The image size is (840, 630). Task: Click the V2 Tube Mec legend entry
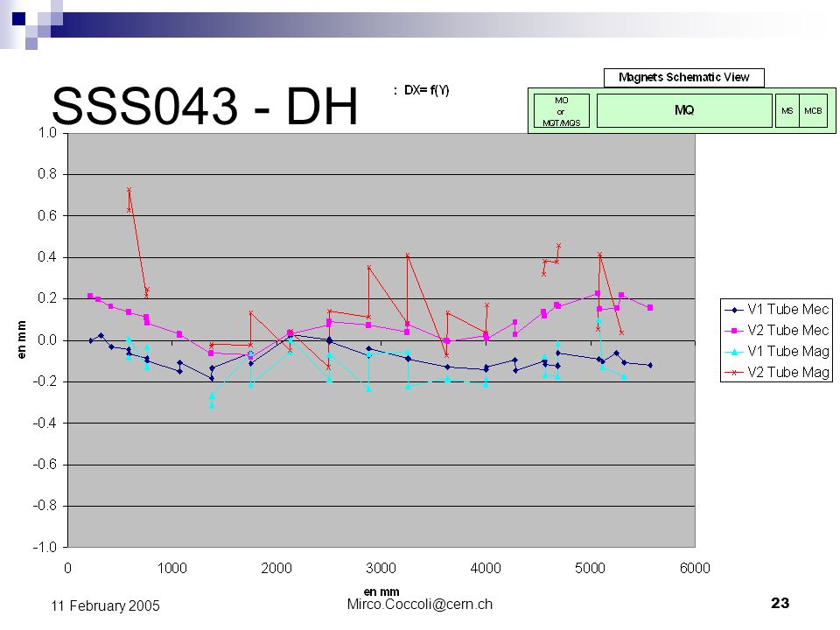point(777,330)
